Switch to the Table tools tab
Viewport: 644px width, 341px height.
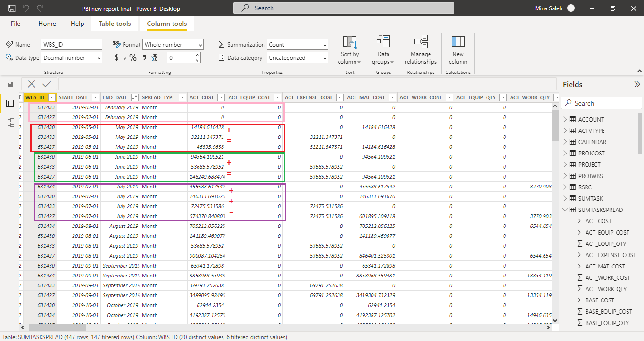click(x=115, y=24)
